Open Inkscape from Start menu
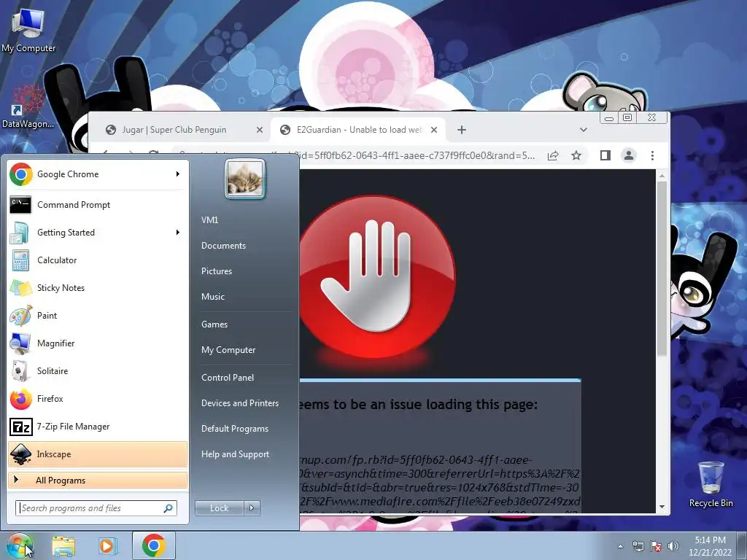747x560 pixels. click(x=98, y=454)
